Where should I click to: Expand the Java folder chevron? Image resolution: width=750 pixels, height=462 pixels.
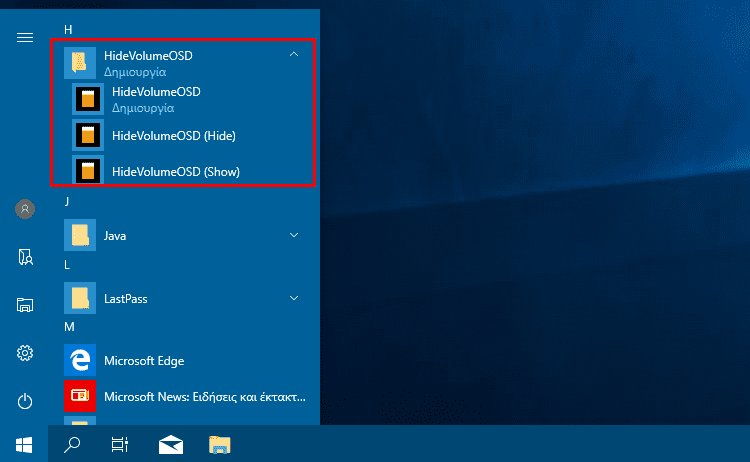(294, 235)
